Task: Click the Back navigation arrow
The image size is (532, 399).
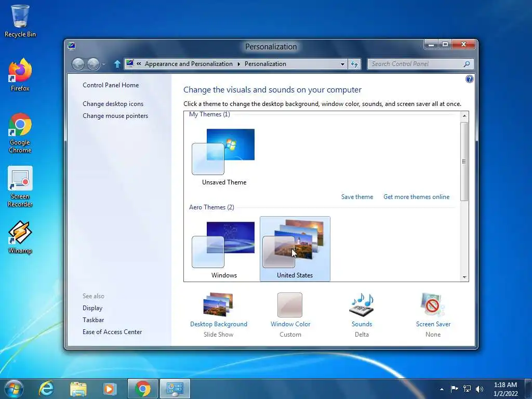Action: (x=78, y=64)
